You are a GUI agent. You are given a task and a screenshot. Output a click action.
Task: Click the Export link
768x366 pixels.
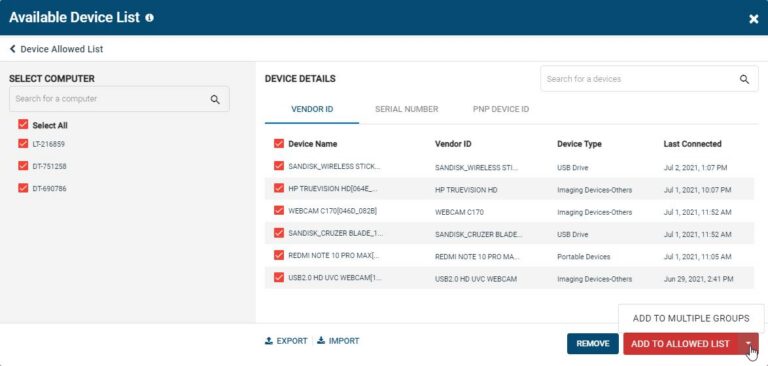pyautogui.click(x=286, y=341)
